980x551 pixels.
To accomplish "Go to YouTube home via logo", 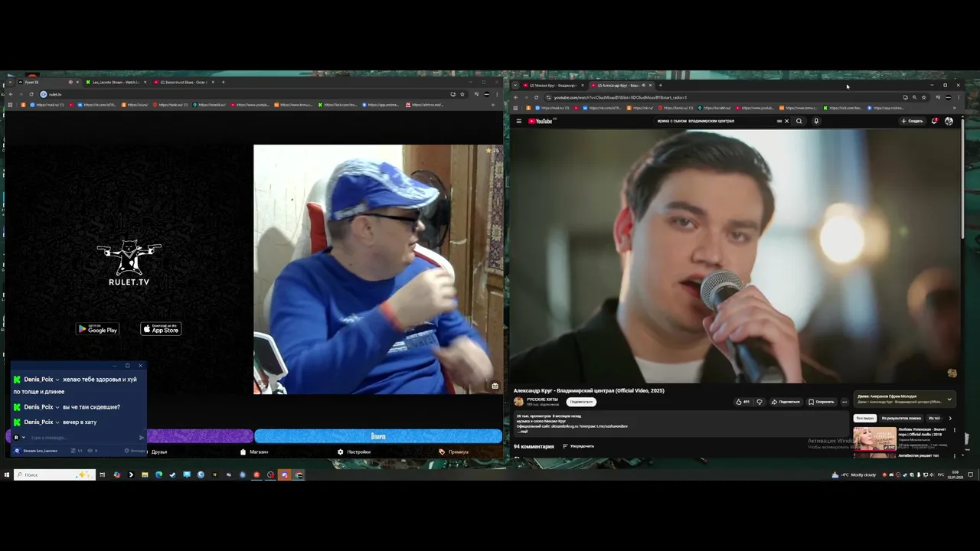I will [540, 121].
